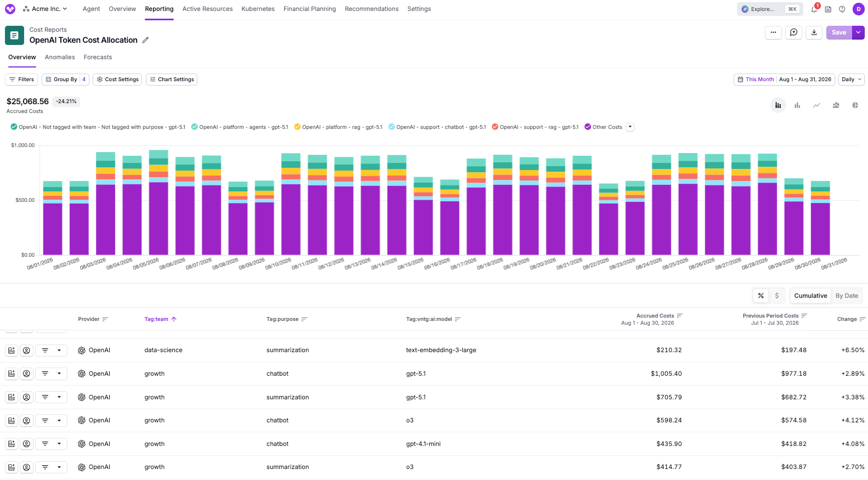Select area chart view
Image resolution: width=868 pixels, height=480 pixels.
point(836,105)
